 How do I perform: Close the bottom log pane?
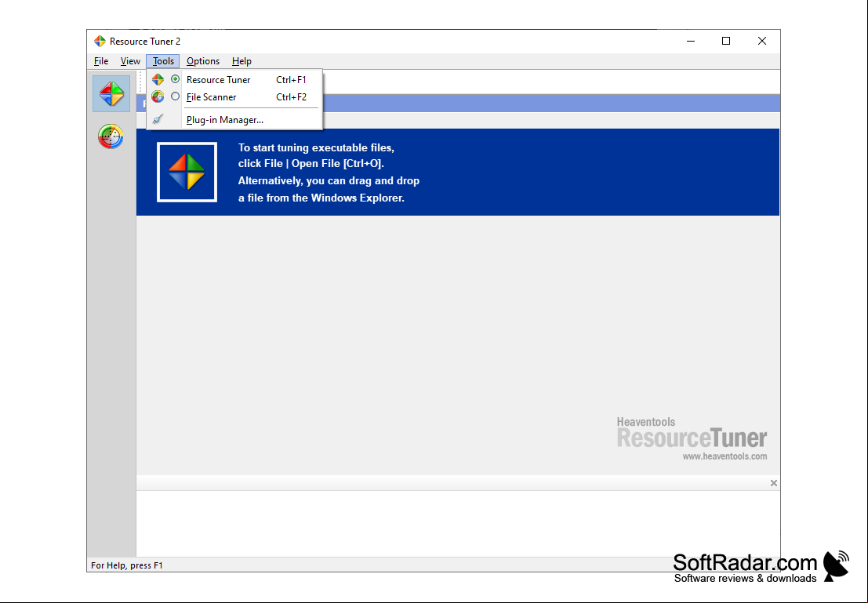[773, 483]
